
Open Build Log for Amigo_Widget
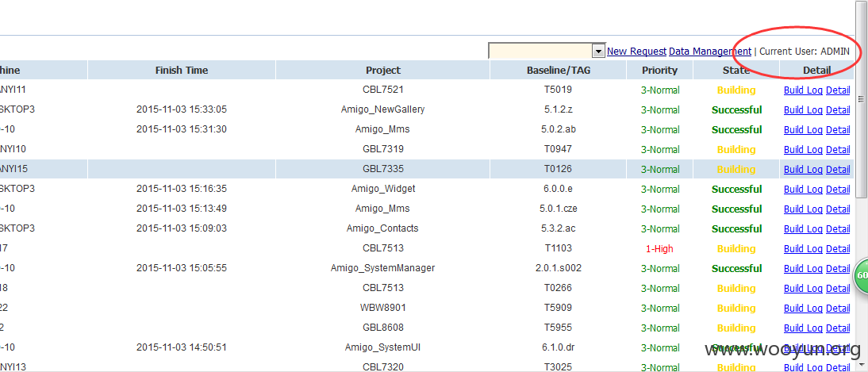pyautogui.click(x=803, y=190)
